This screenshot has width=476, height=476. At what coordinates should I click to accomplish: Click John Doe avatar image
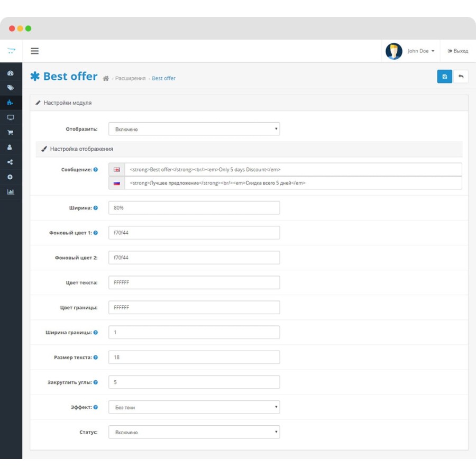click(x=393, y=51)
